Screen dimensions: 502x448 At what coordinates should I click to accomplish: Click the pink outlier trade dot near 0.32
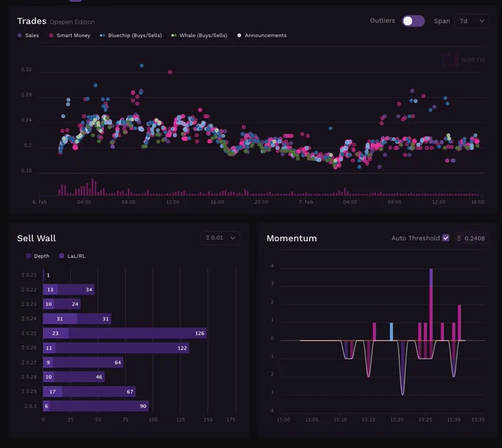point(170,72)
